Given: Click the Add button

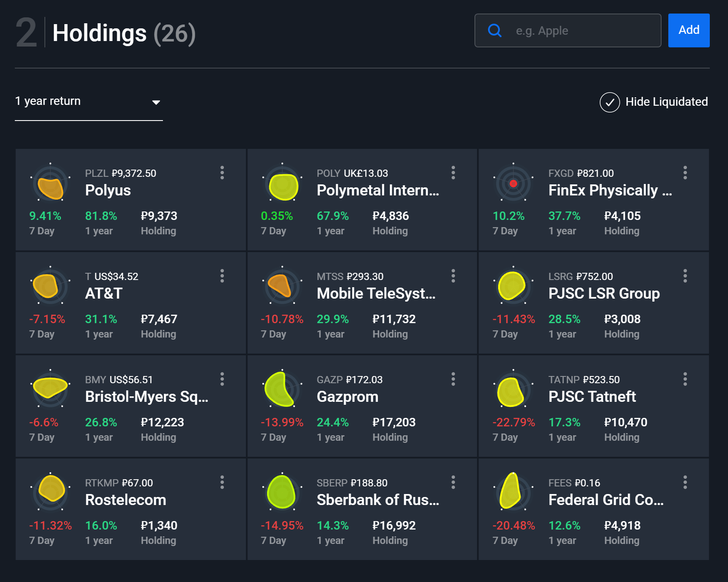Looking at the screenshot, I should point(689,30).
